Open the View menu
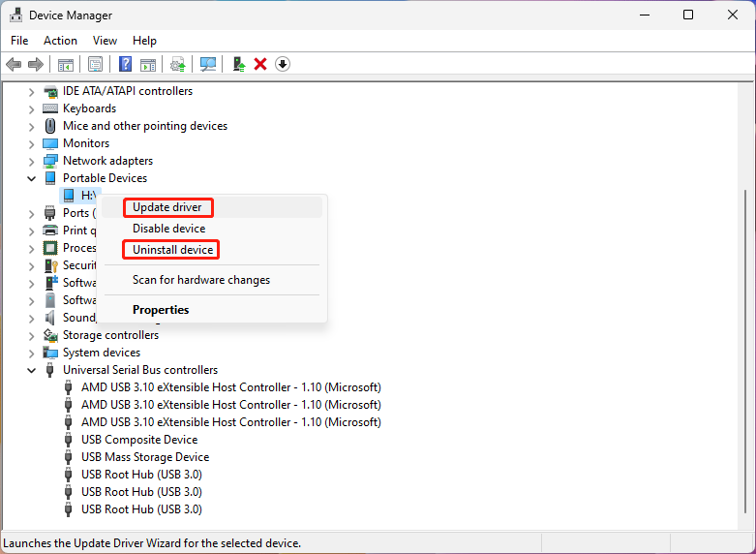756x554 pixels. coord(105,41)
